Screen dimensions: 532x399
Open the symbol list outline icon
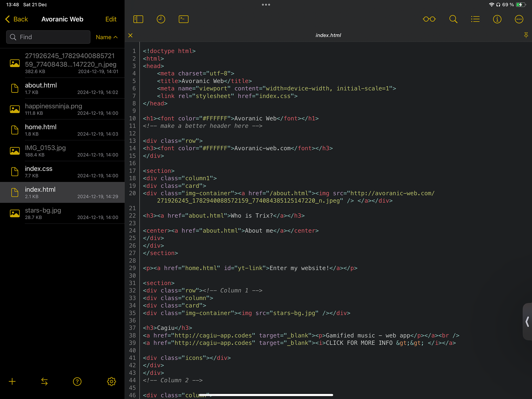(475, 19)
